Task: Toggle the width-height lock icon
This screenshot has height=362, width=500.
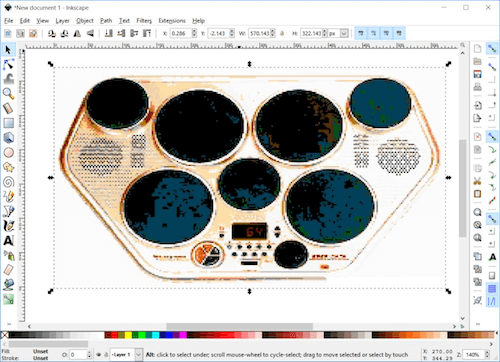Action: pyautogui.click(x=282, y=33)
